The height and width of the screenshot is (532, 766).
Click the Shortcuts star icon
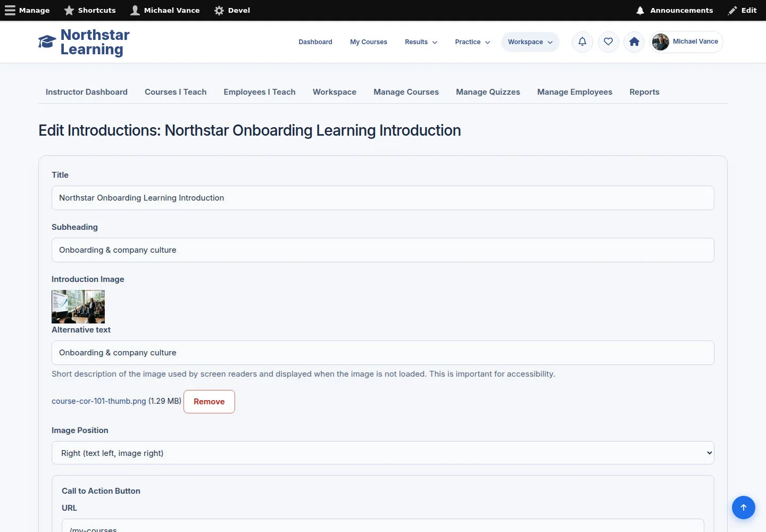pyautogui.click(x=69, y=10)
